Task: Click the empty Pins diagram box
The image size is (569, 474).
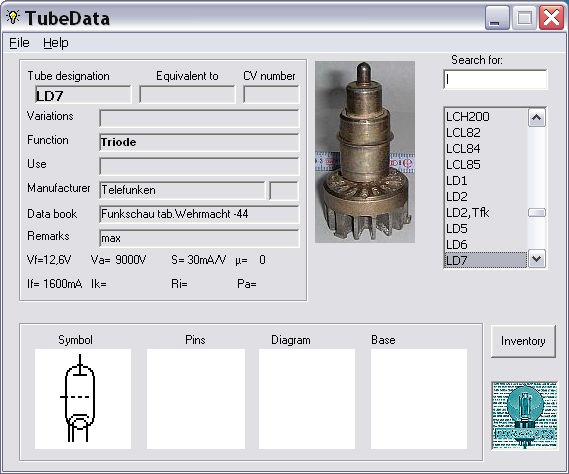Action: tap(196, 399)
